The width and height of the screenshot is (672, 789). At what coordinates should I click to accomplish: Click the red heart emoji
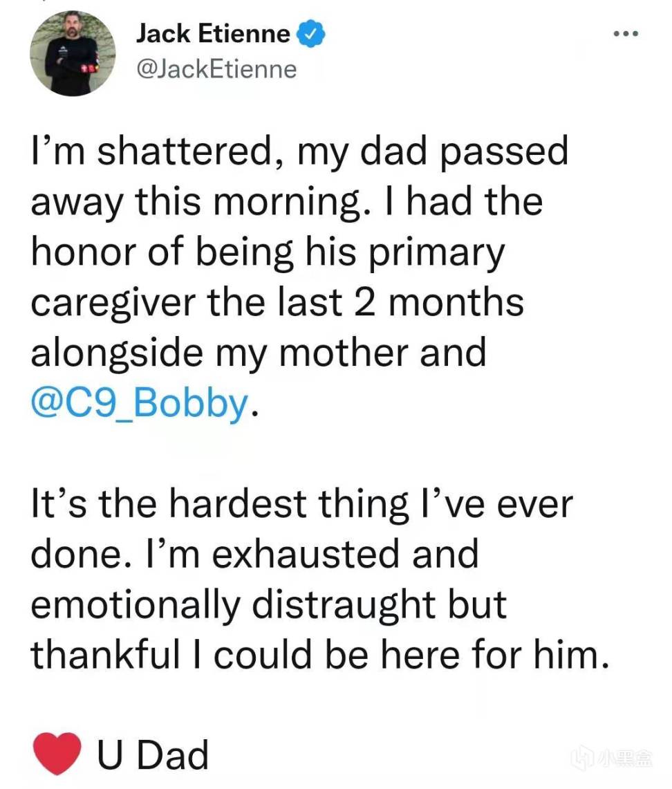tap(57, 753)
